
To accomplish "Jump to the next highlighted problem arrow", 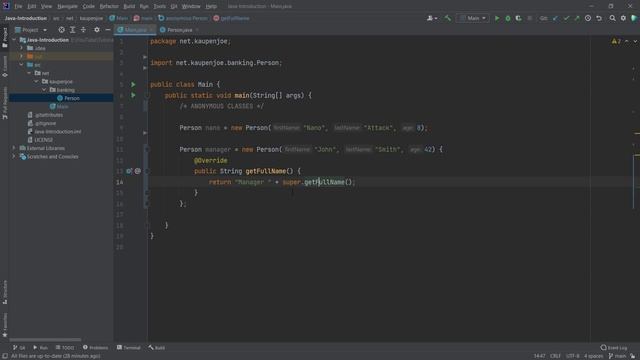I will tap(635, 41).
